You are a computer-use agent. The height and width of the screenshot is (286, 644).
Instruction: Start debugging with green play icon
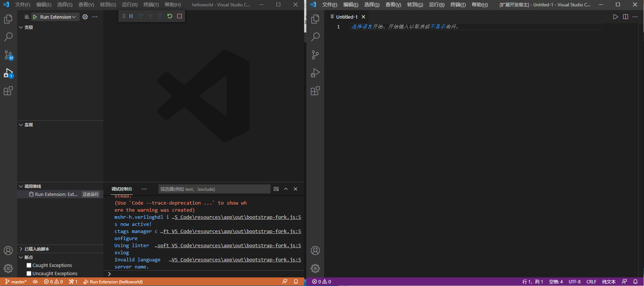35,17
